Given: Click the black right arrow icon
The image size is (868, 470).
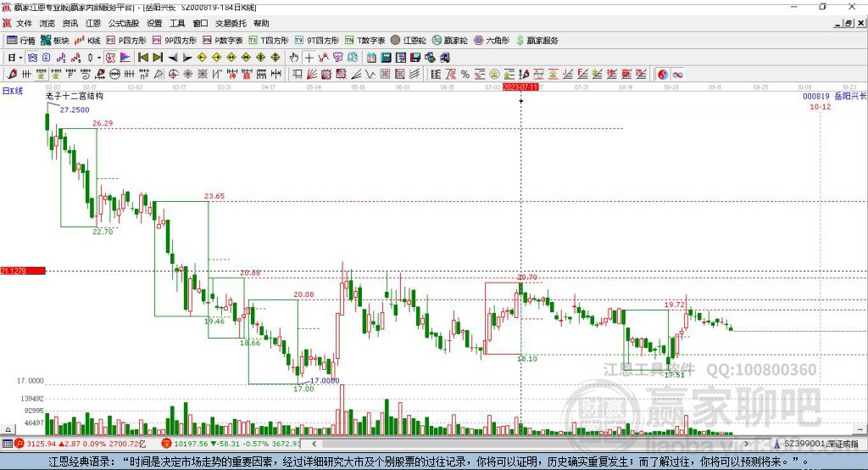Looking at the screenshot, I should [187, 58].
